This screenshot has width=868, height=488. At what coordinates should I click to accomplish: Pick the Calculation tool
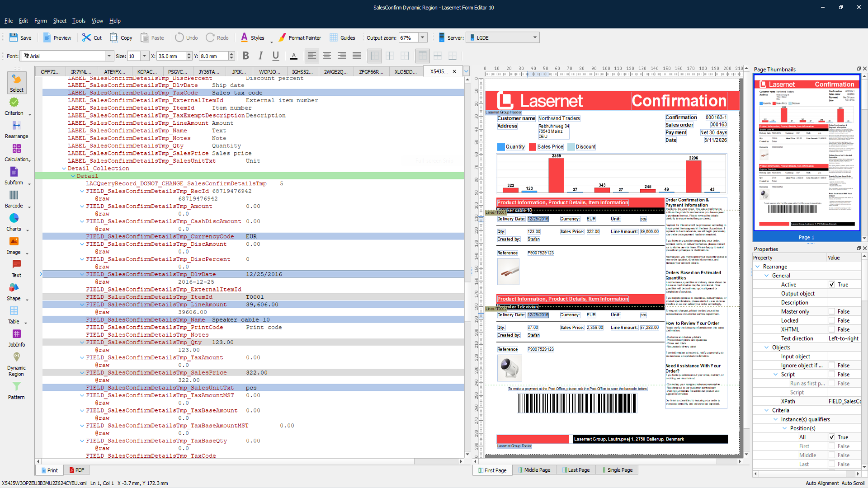(x=16, y=153)
